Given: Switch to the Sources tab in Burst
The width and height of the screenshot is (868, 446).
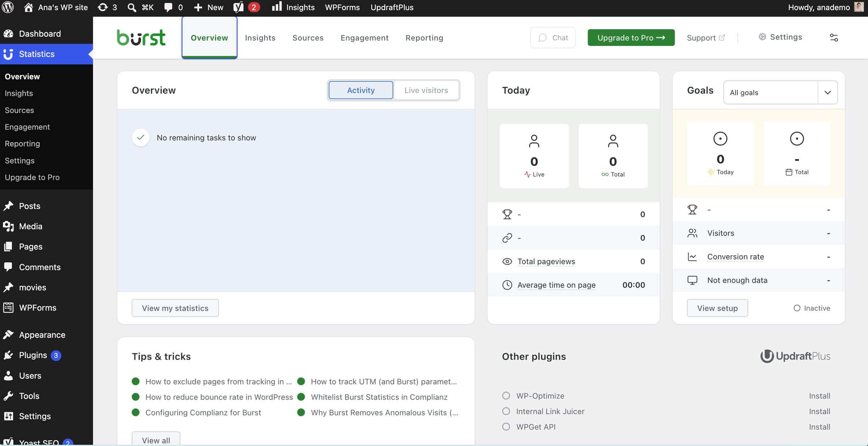Looking at the screenshot, I should pyautogui.click(x=308, y=38).
